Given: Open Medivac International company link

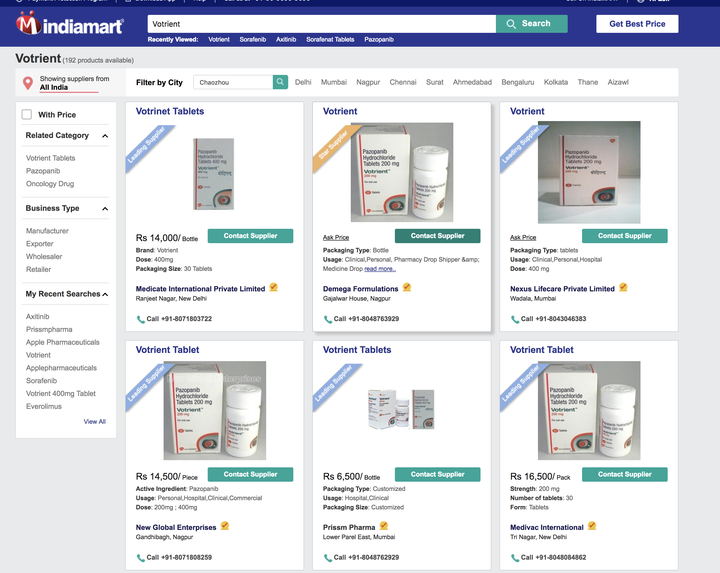Looking at the screenshot, I should click(x=546, y=528).
